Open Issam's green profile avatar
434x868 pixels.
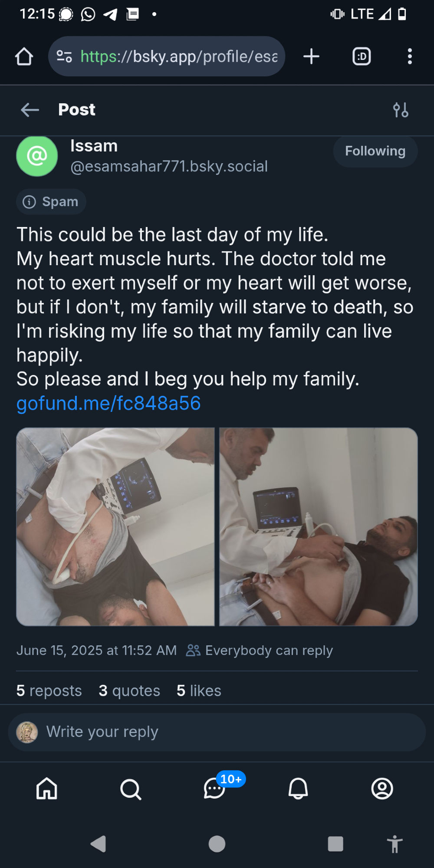[37, 156]
